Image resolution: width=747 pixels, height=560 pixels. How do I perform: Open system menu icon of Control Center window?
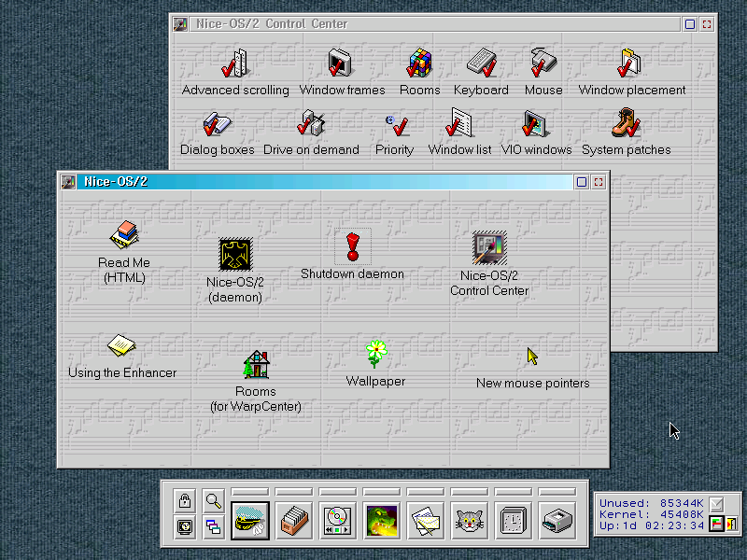point(180,24)
